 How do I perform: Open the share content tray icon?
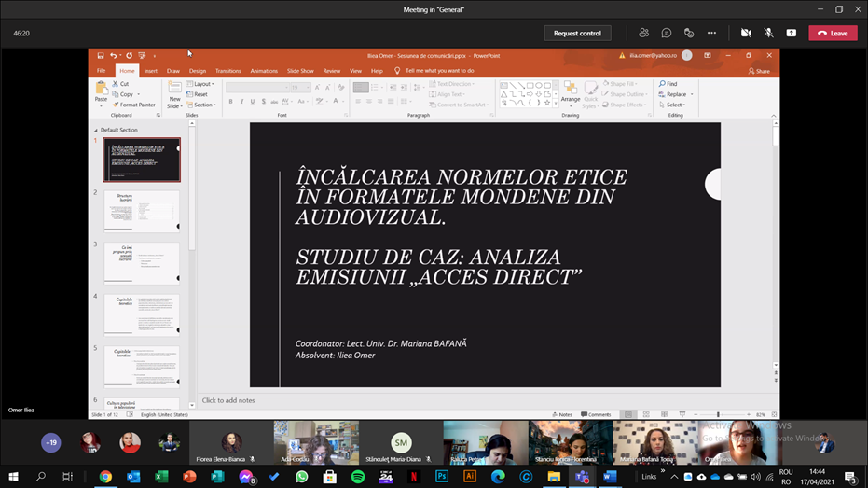(x=792, y=33)
